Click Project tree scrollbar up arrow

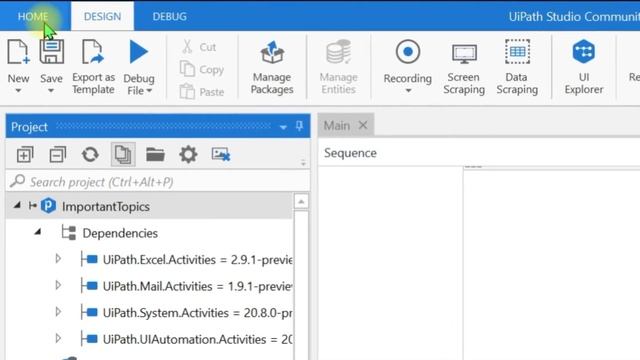[x=301, y=202]
